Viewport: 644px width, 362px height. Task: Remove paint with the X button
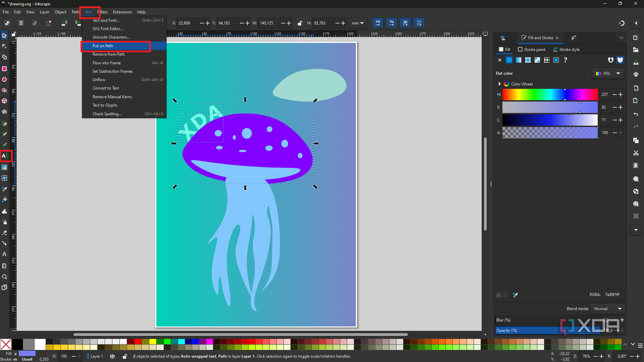click(500, 60)
